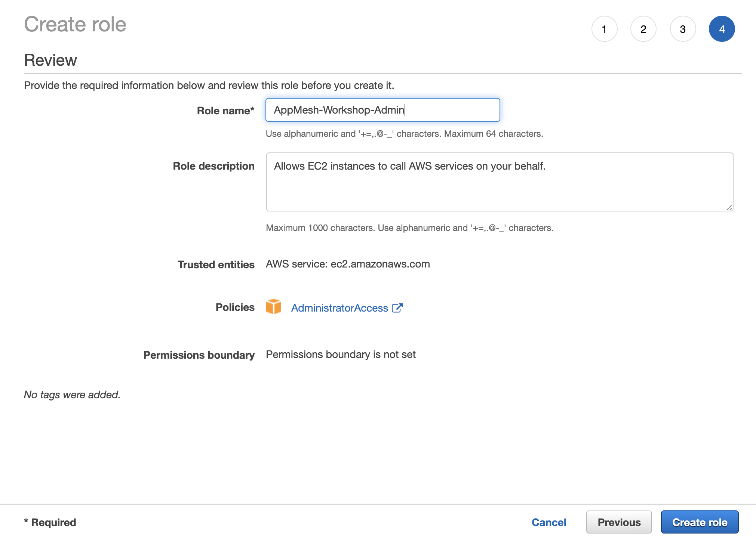
Task: Click the Create role page title
Action: coord(75,24)
